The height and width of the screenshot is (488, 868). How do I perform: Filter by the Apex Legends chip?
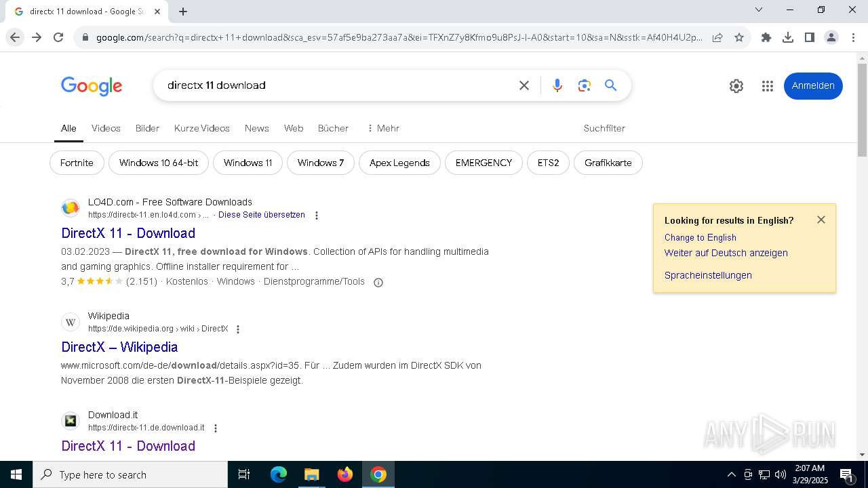(399, 163)
